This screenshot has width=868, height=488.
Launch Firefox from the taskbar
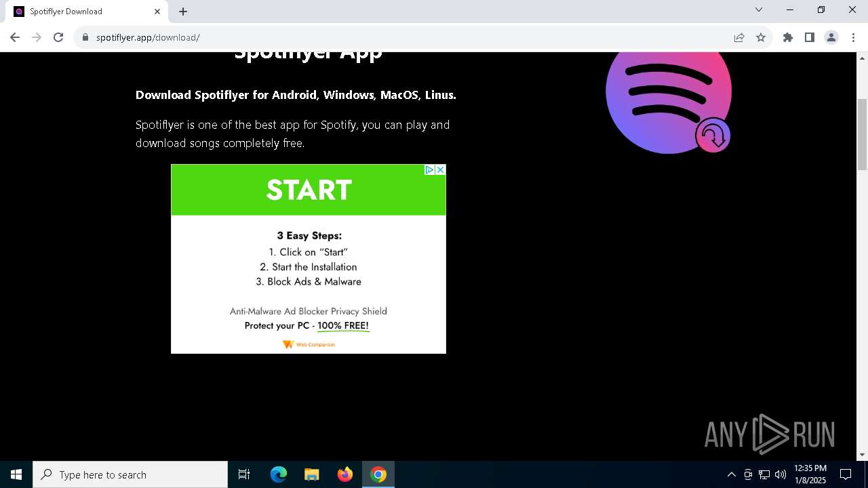(x=345, y=474)
